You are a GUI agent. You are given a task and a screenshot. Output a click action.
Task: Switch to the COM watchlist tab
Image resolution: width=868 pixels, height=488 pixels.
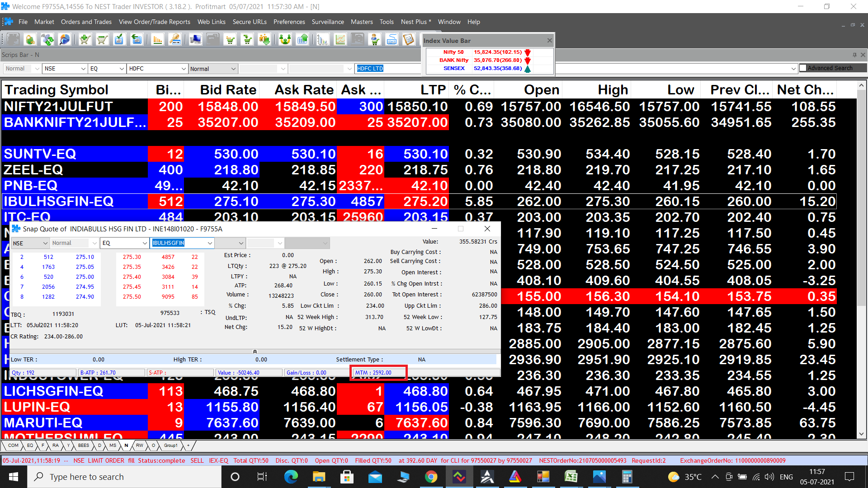click(13, 446)
